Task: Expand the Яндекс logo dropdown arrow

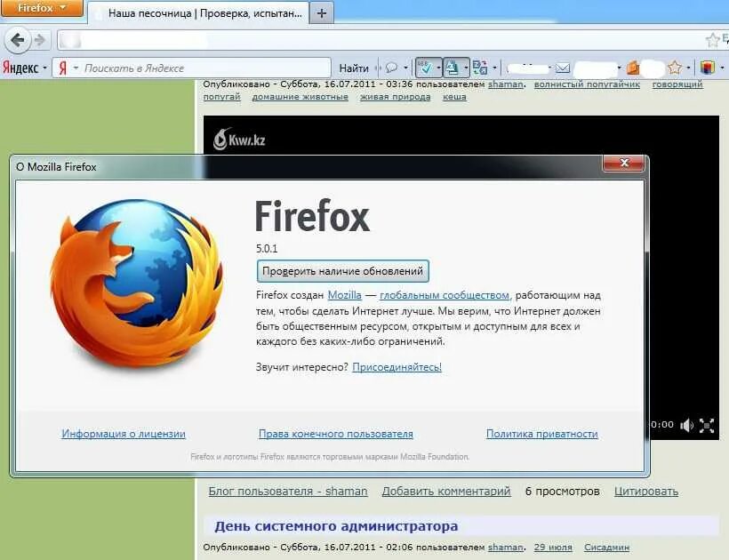Action: [x=45, y=68]
